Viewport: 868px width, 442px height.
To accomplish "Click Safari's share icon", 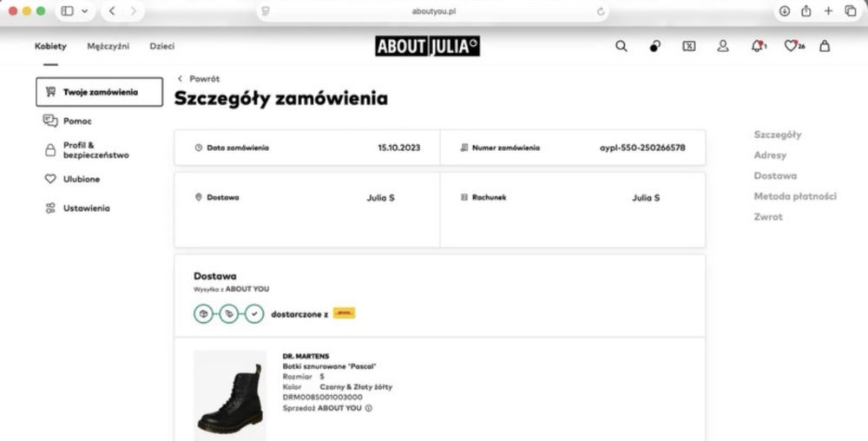I will (806, 11).
